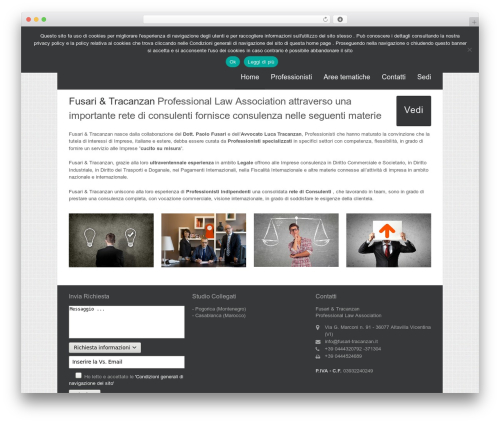Click the location pin icon next to the address
500x423 pixels.
coord(318,328)
